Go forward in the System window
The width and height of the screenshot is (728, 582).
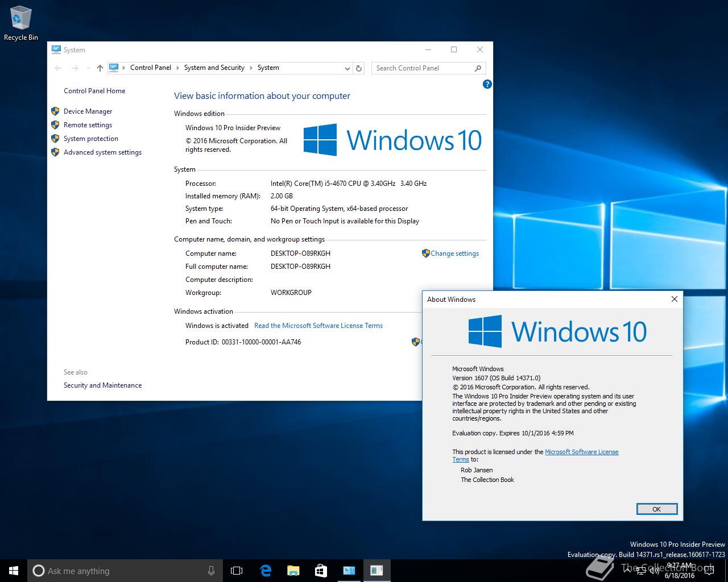[x=75, y=68]
